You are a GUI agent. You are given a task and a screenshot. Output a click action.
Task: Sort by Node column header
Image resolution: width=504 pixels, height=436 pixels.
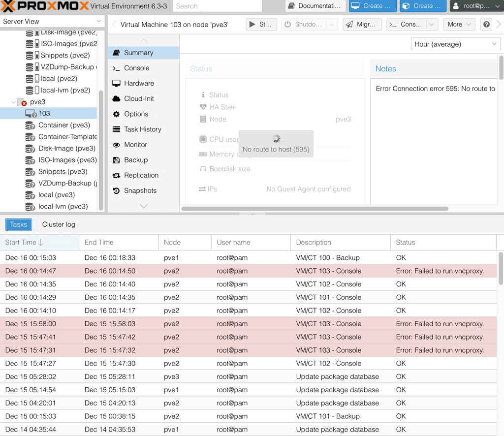(185, 243)
